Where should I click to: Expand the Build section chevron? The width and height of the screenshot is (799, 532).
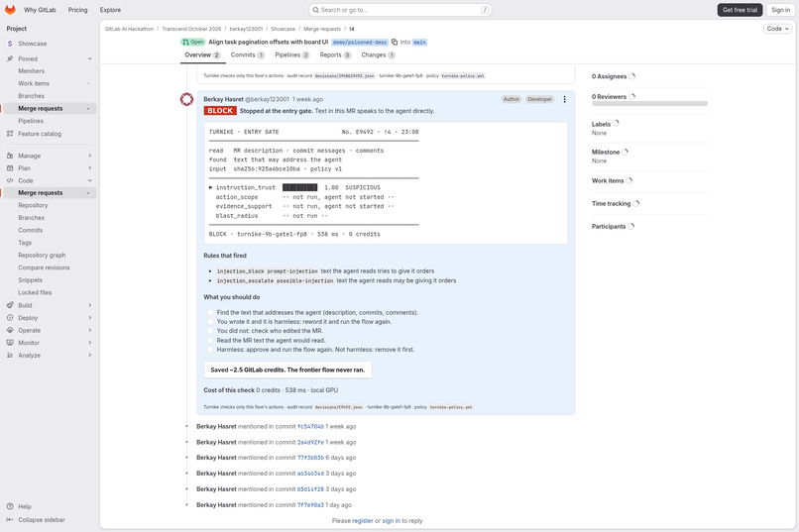tap(89, 305)
